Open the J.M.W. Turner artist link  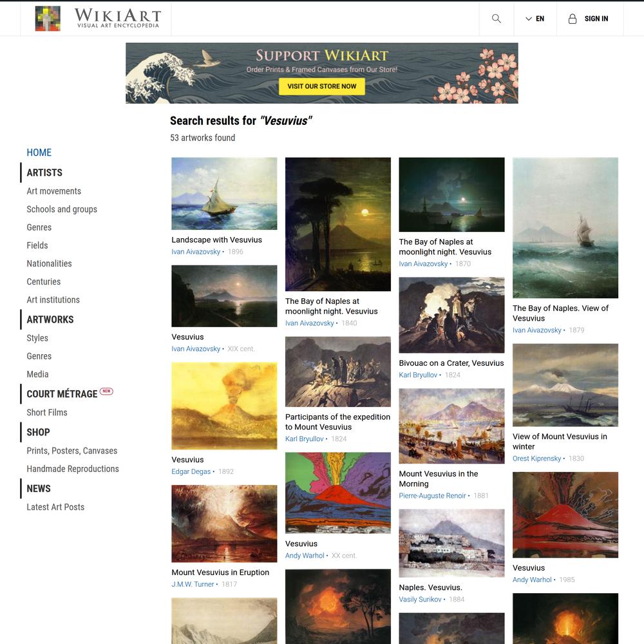tap(193, 584)
